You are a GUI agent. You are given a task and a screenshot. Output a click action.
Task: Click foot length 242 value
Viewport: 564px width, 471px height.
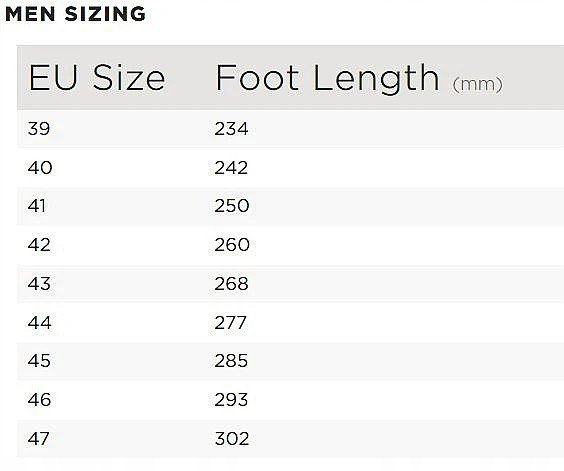click(x=231, y=168)
